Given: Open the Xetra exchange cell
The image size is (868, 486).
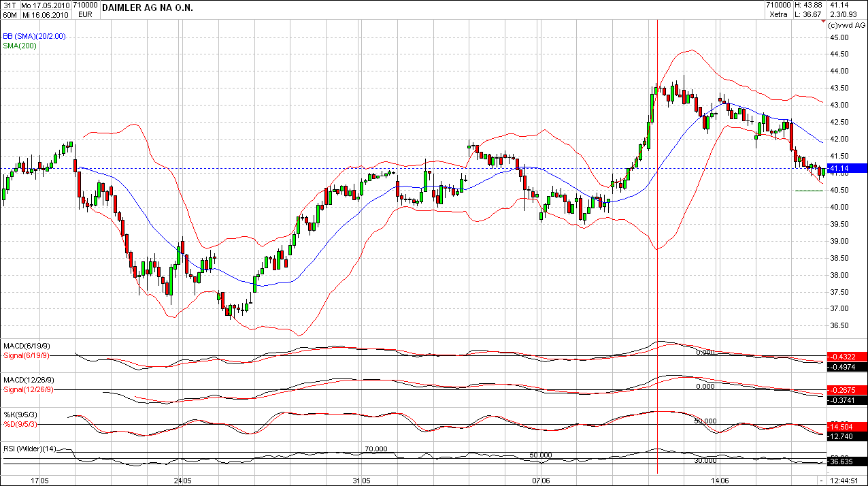Looking at the screenshot, I should coord(779,14).
